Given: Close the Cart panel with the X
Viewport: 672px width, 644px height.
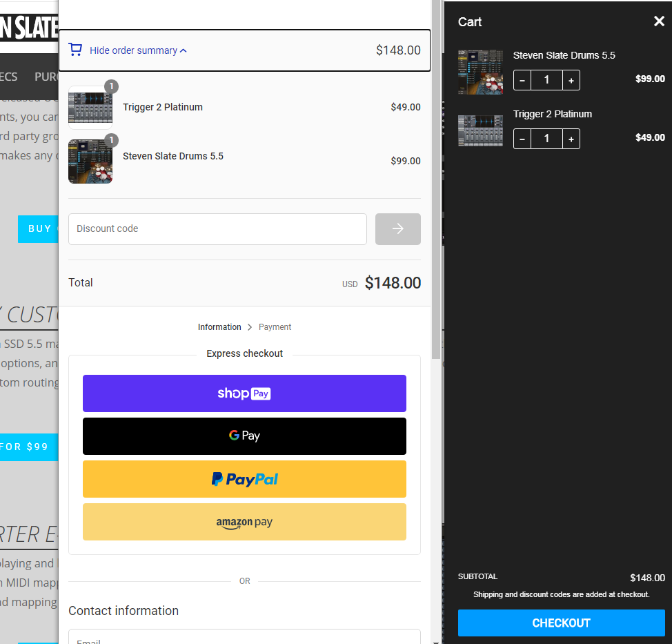Looking at the screenshot, I should (659, 21).
